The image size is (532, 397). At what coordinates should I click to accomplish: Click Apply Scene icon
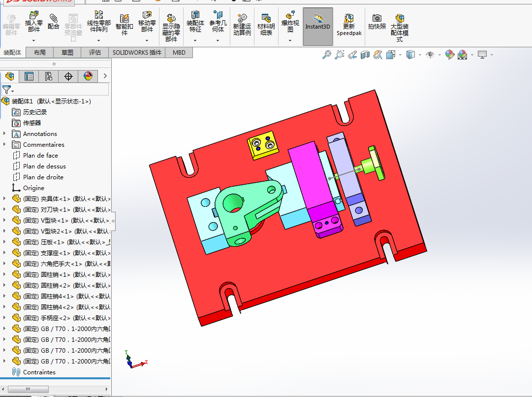pos(463,55)
